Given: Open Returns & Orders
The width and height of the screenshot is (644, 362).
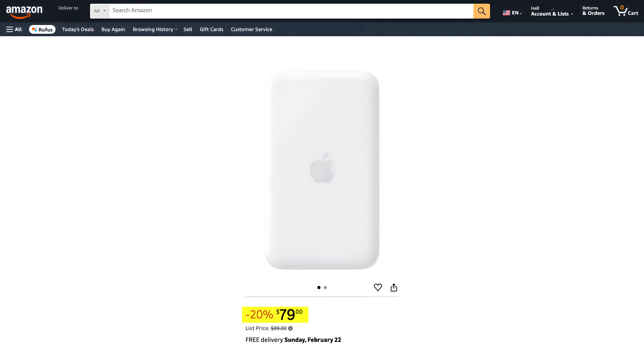Looking at the screenshot, I should [x=593, y=11].
